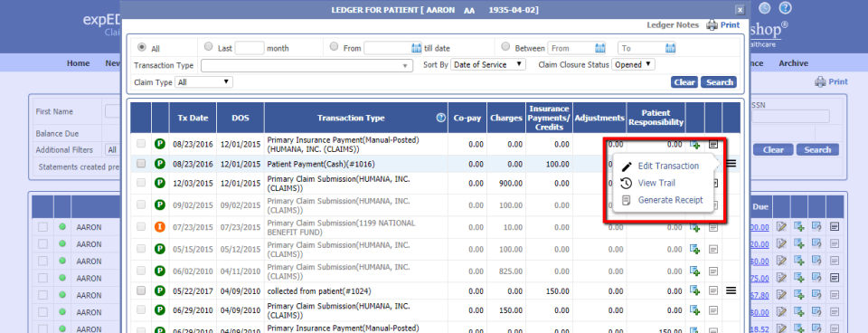Click the add icon in background 67.80 due row
The height and width of the screenshot is (333, 868).
tap(798, 295)
